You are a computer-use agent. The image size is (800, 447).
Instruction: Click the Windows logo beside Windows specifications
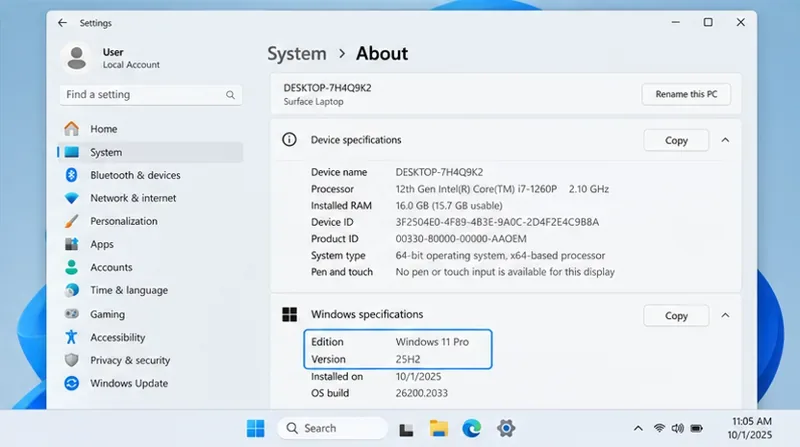(x=289, y=314)
